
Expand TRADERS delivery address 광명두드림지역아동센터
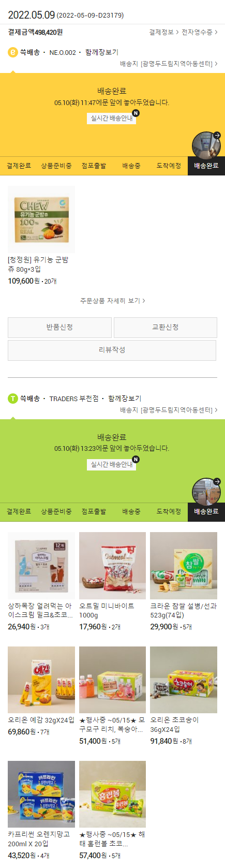point(169,410)
